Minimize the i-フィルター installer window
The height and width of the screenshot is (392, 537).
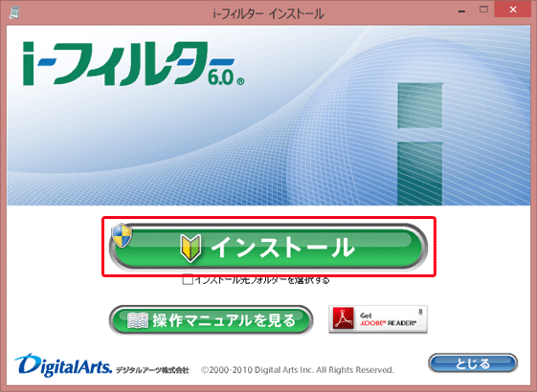[x=461, y=11]
